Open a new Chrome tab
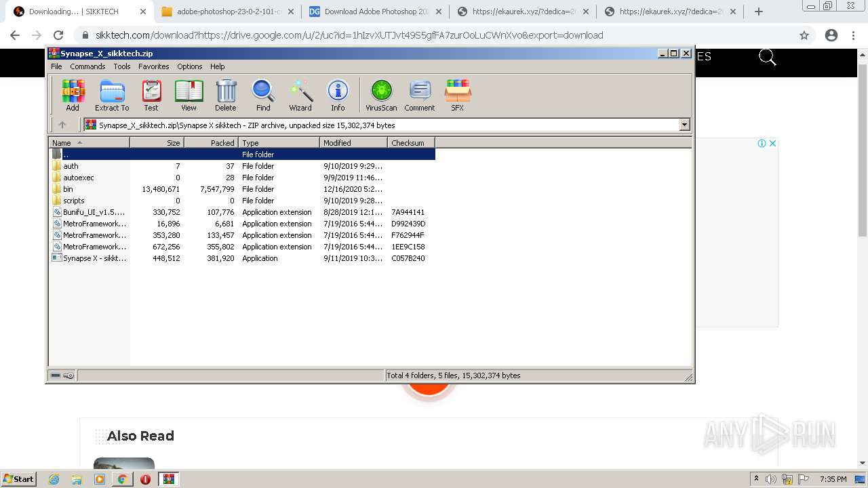 pos(759,12)
